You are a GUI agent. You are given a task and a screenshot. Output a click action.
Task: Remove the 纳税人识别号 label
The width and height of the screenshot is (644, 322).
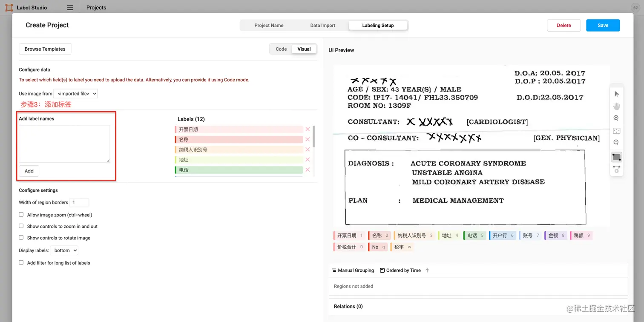308,149
